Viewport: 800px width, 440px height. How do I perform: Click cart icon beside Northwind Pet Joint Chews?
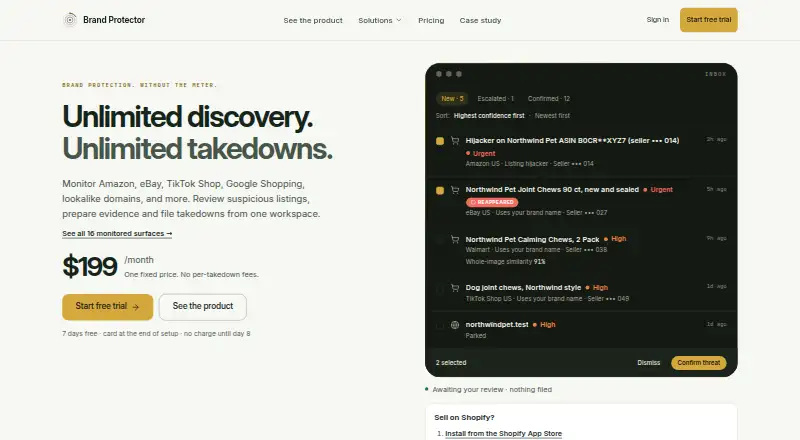455,190
